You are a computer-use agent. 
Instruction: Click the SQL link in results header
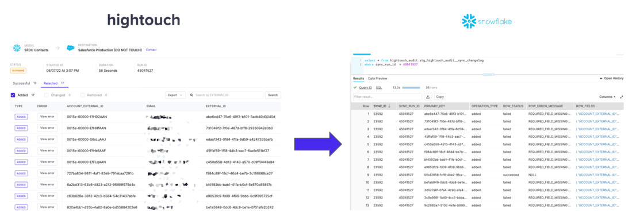click(379, 87)
